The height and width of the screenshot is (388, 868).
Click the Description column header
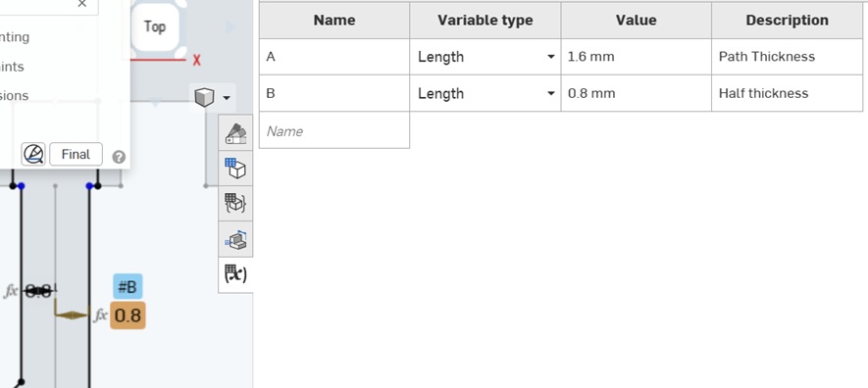pyautogui.click(x=788, y=21)
